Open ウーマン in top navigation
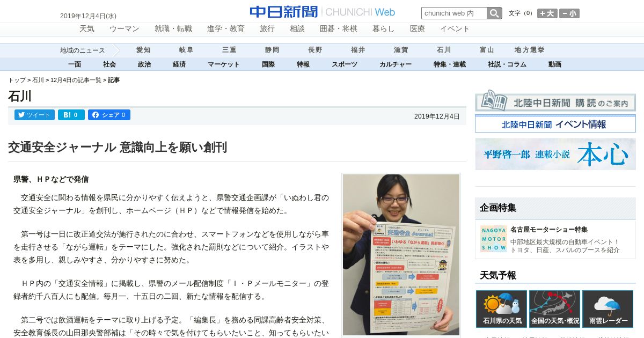The height and width of the screenshot is (338, 644). (x=125, y=29)
